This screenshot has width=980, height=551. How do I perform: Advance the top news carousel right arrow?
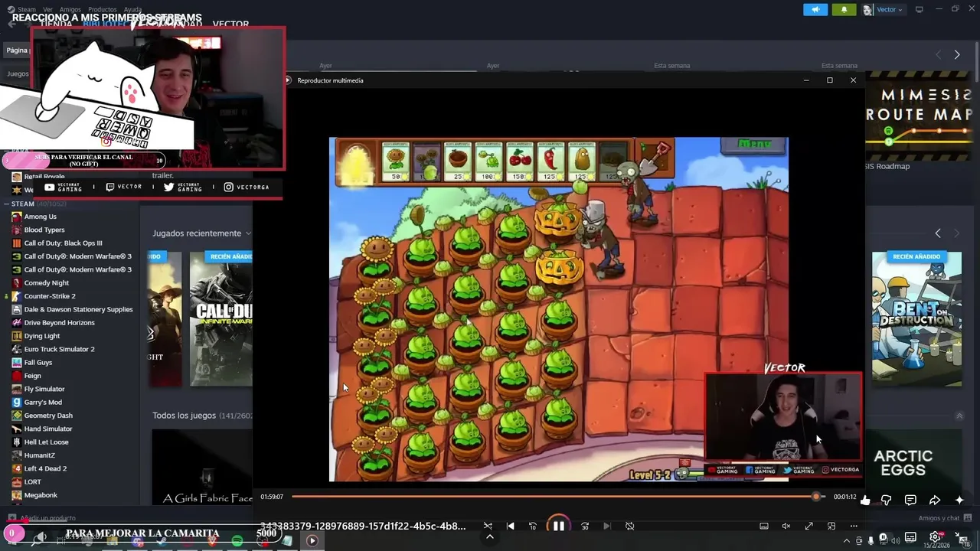(x=957, y=55)
